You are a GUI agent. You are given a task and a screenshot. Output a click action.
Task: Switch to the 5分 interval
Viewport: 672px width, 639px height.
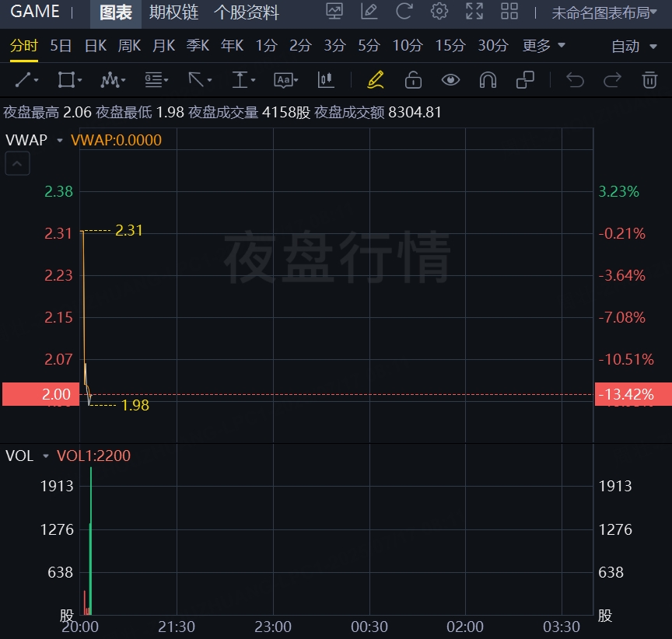click(x=369, y=46)
